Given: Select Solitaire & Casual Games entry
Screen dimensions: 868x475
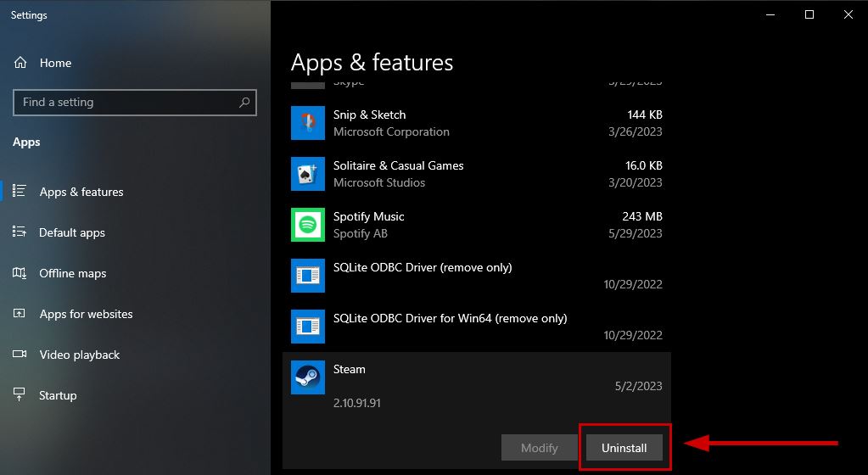Looking at the screenshot, I should (x=398, y=165).
